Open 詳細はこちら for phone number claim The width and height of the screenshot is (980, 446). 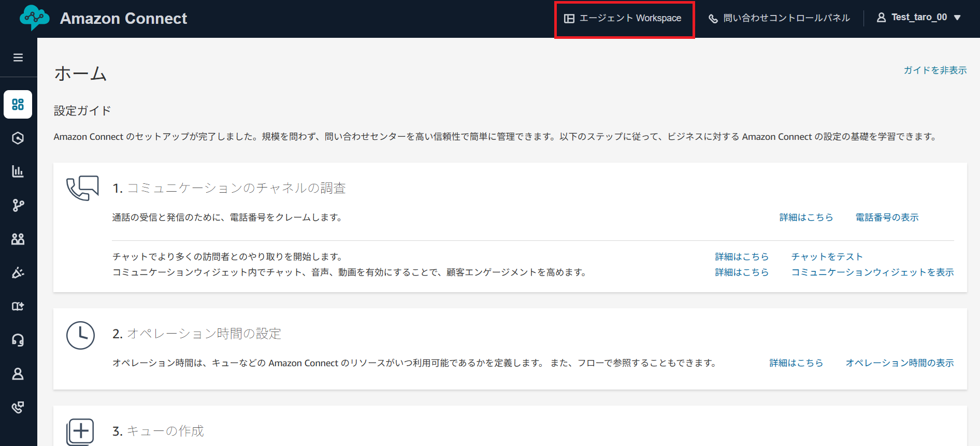coord(806,218)
